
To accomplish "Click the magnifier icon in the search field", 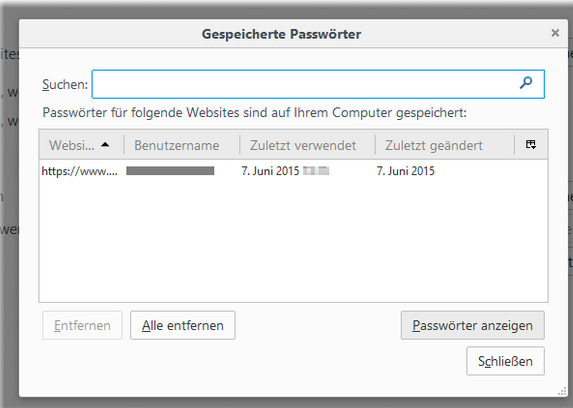I will pos(526,83).
